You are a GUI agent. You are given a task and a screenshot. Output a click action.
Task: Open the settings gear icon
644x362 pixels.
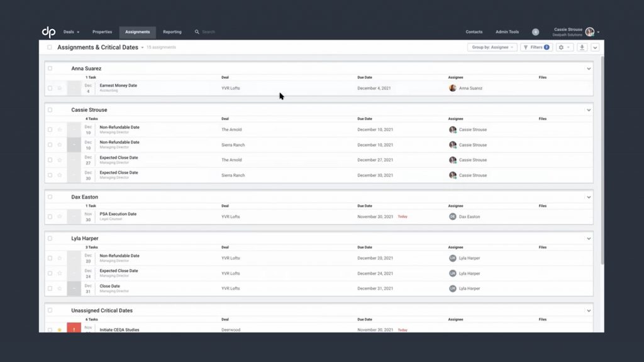[561, 48]
